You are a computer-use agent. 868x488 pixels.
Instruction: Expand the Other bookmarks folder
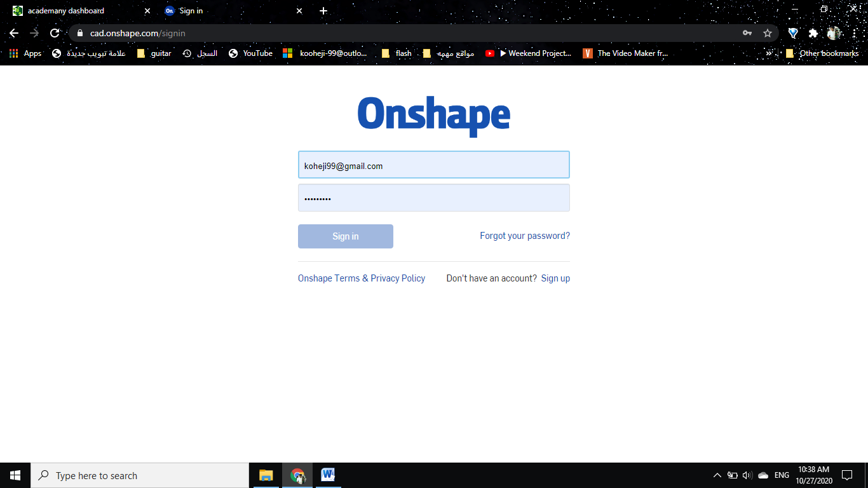(822, 53)
